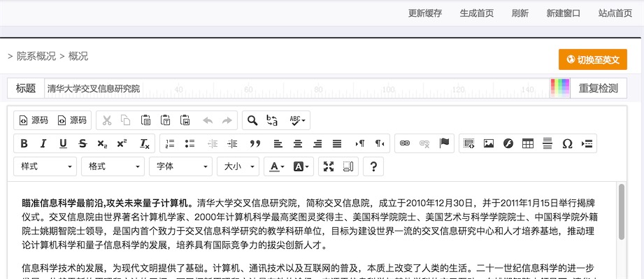Open the special character Omega tool
644x279 pixels.
567,143
